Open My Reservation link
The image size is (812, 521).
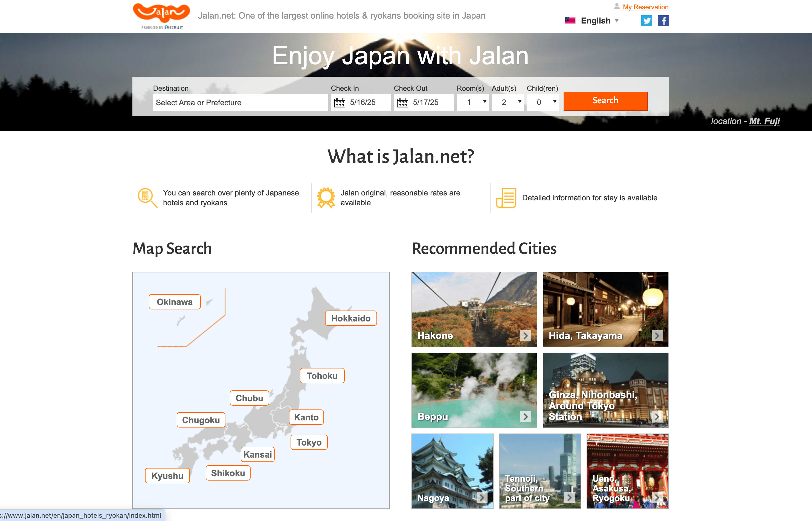coord(645,7)
